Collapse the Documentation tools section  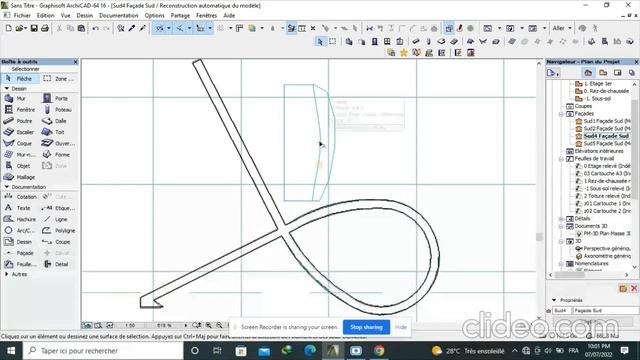(x=7, y=187)
